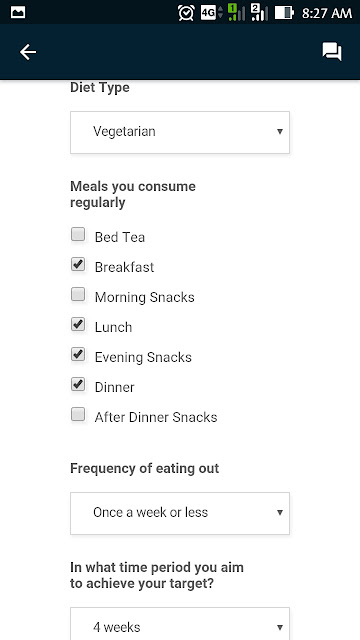Expand the Frequency of eating out dropdown
This screenshot has width=360, height=640.
point(180,513)
